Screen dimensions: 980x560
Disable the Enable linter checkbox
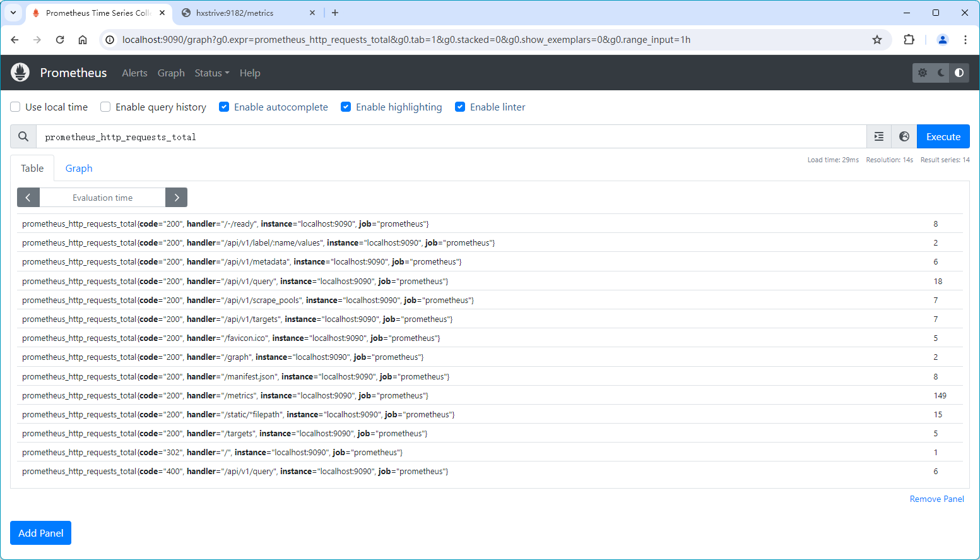click(460, 107)
